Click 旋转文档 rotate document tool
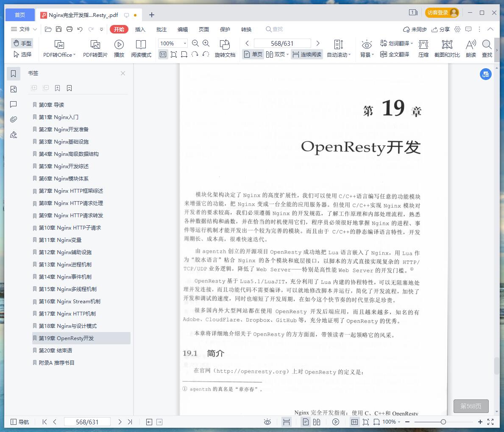504x432 pixels. point(225,48)
